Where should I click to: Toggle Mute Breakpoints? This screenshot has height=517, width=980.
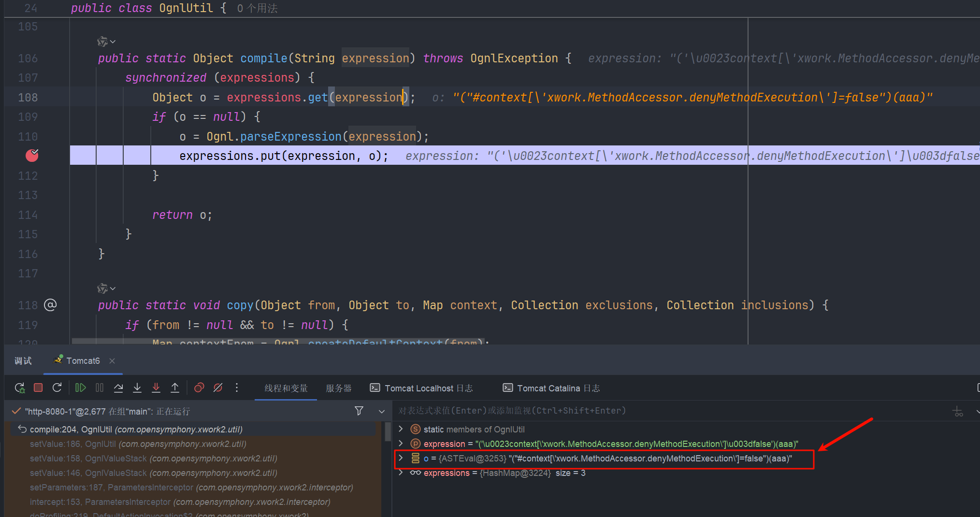pos(218,388)
